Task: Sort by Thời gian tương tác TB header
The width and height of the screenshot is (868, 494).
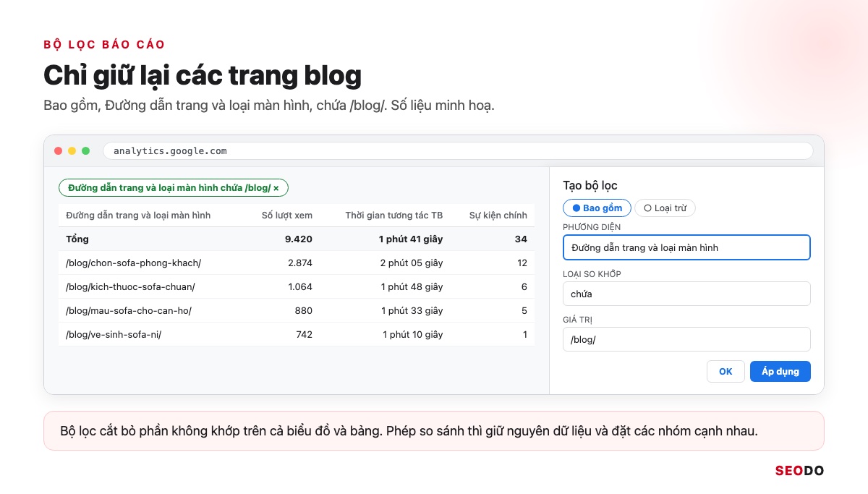Action: click(x=394, y=215)
